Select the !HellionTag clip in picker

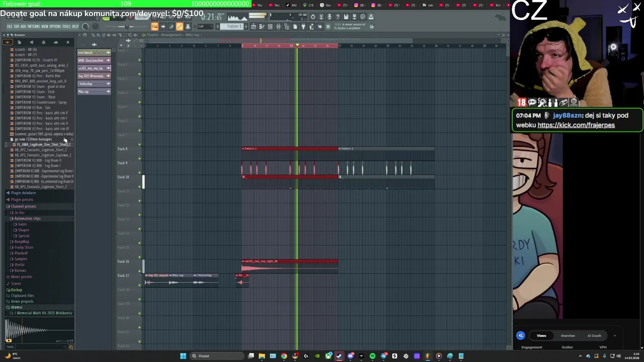point(94,83)
